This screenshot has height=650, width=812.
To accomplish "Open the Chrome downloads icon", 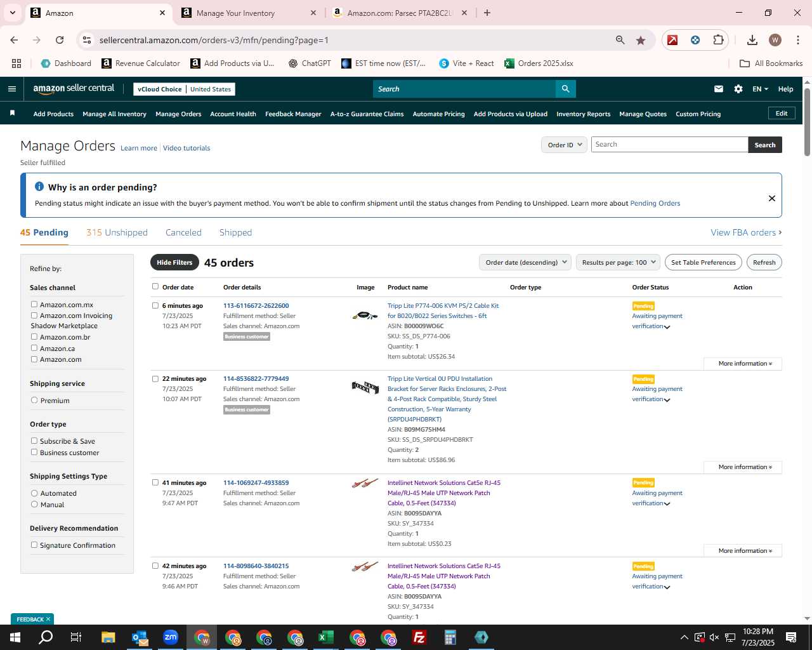I will click(752, 40).
